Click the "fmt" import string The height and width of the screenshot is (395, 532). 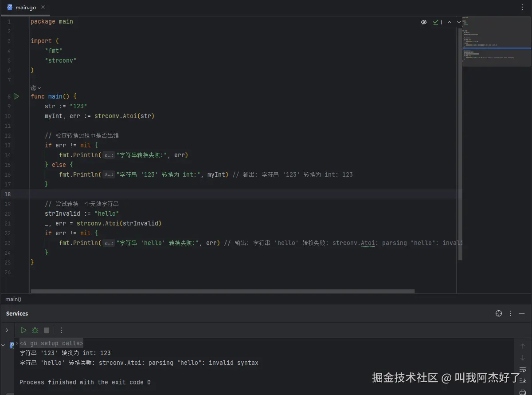54,51
